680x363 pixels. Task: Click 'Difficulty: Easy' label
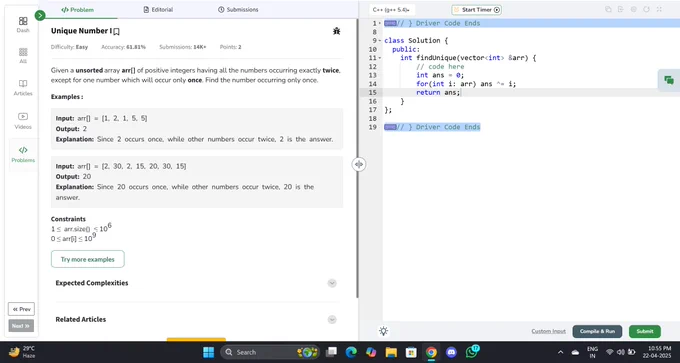point(69,47)
